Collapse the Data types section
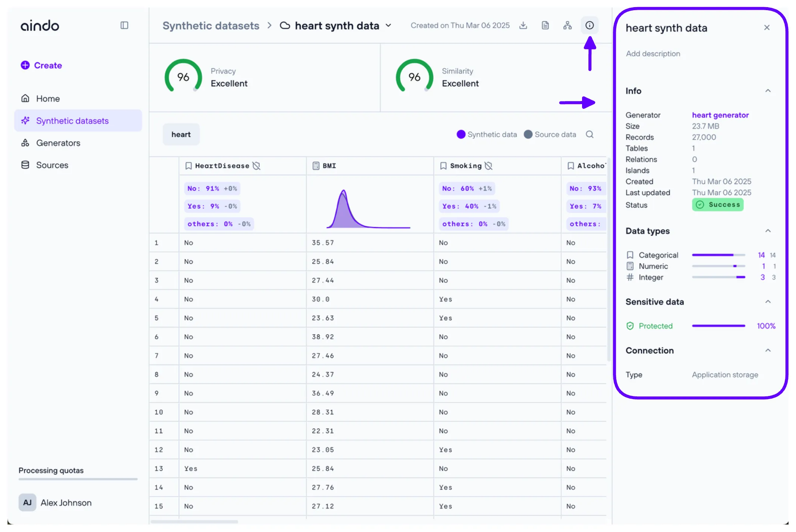This screenshot has width=796, height=532. 768,231
